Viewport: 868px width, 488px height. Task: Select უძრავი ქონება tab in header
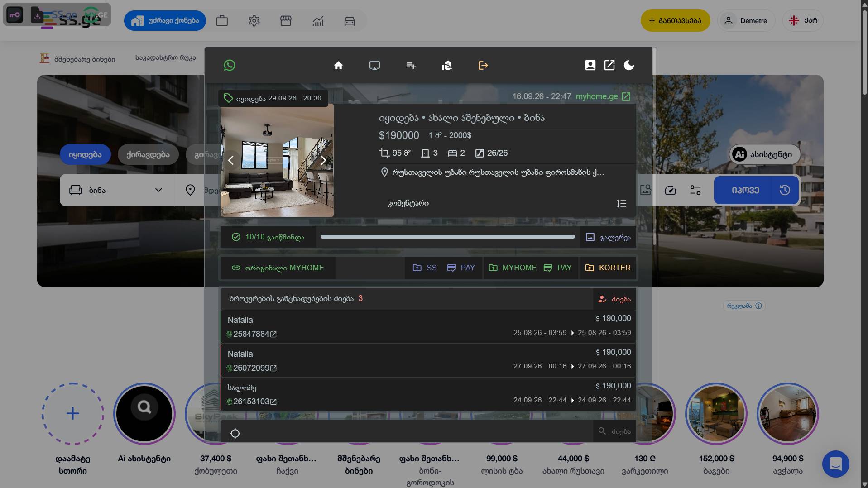(165, 21)
